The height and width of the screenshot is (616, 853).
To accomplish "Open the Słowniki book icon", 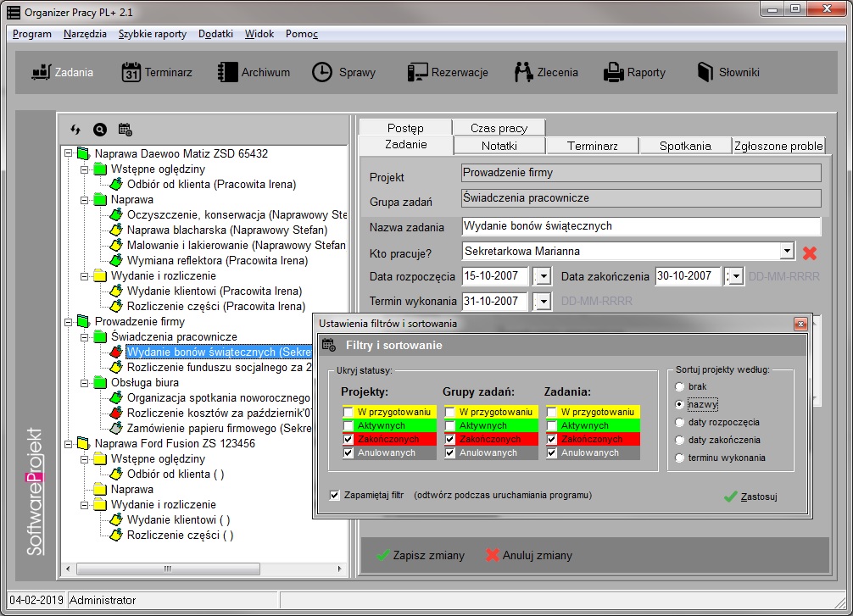I will (705, 72).
